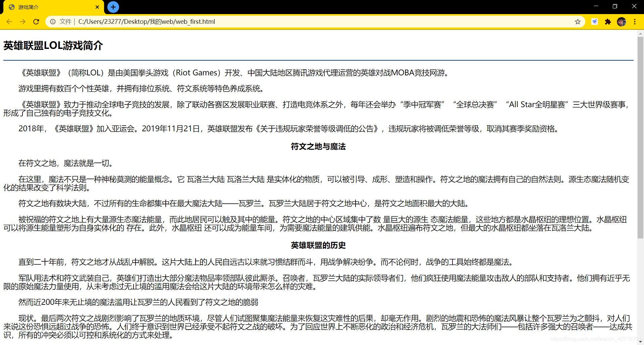The image size is (644, 345).
Task: Click the subheading 英雄联盟的历史
Action: pyautogui.click(x=318, y=246)
